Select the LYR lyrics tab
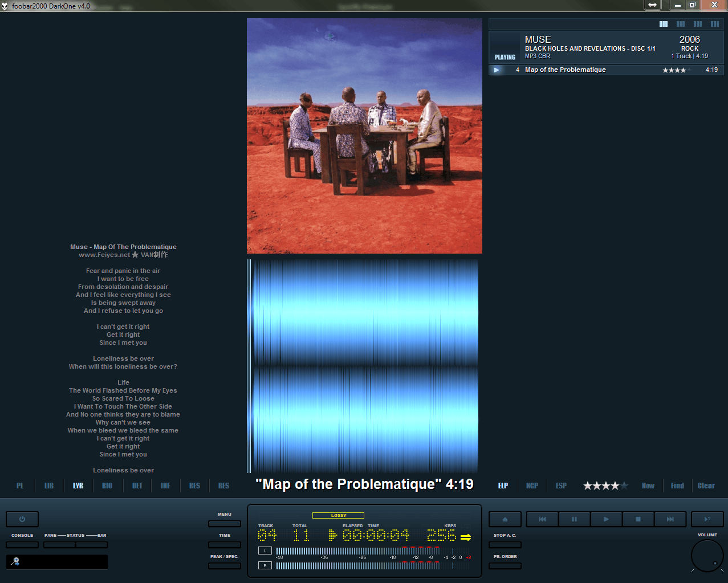Screen dimensions: 728x583 point(78,486)
